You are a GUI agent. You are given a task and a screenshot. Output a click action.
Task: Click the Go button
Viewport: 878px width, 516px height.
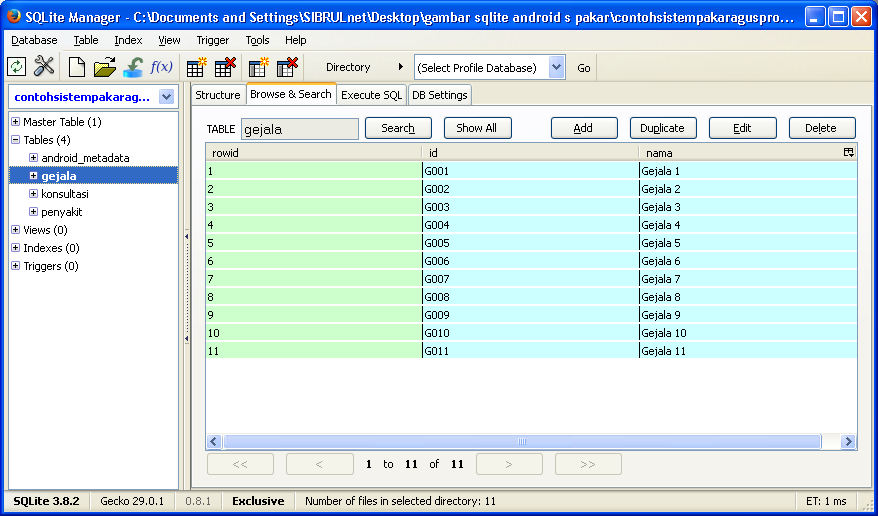[584, 68]
